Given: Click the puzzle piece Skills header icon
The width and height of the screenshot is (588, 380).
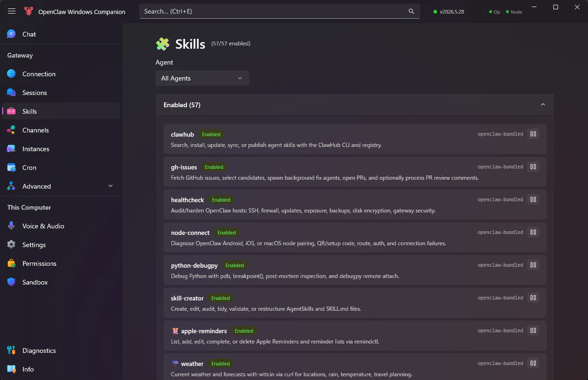Looking at the screenshot, I should 163,44.
